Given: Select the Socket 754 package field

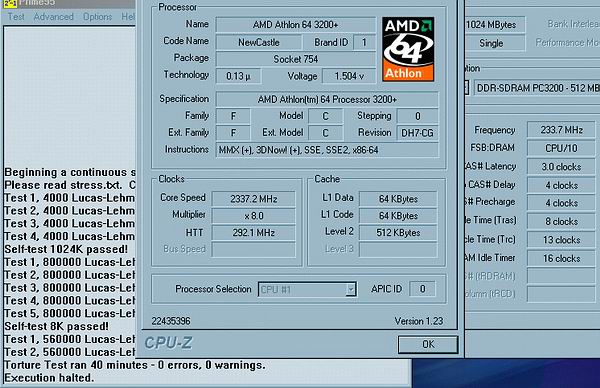Looking at the screenshot, I should (295, 59).
